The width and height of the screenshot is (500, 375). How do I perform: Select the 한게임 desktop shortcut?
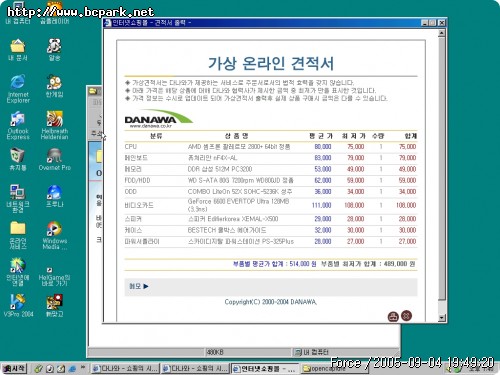54,87
